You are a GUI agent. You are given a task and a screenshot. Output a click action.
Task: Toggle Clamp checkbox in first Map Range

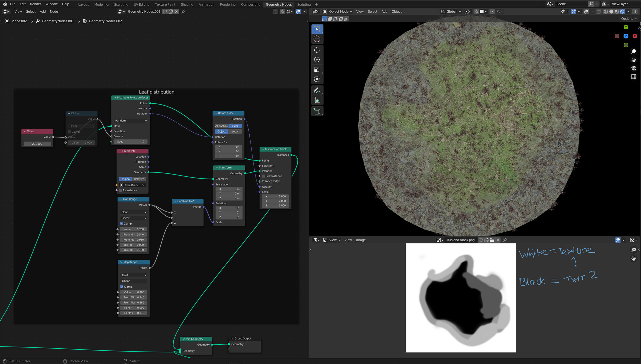(x=122, y=224)
